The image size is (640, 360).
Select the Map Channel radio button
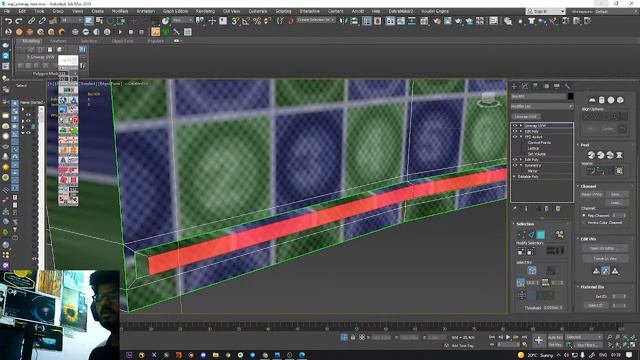[584, 215]
